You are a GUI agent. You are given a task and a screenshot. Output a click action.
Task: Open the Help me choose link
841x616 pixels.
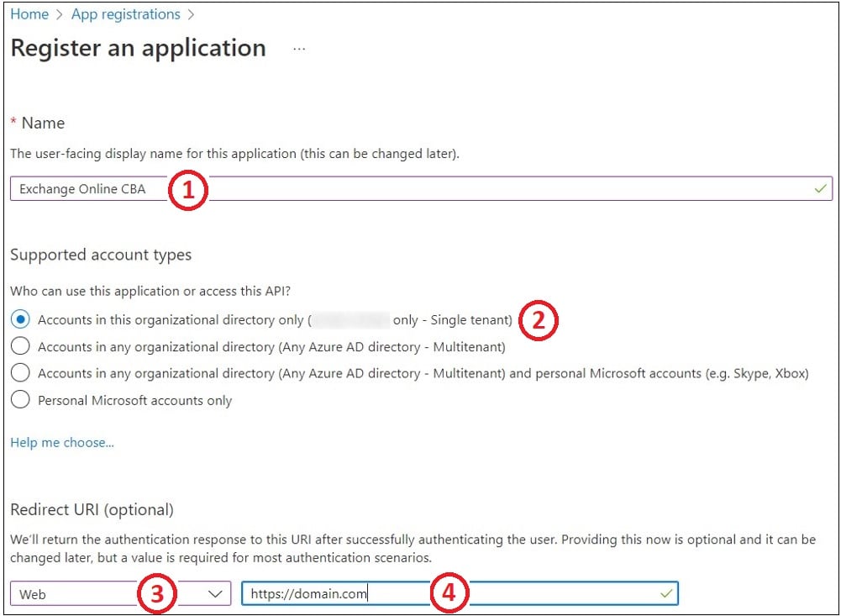[62, 443]
